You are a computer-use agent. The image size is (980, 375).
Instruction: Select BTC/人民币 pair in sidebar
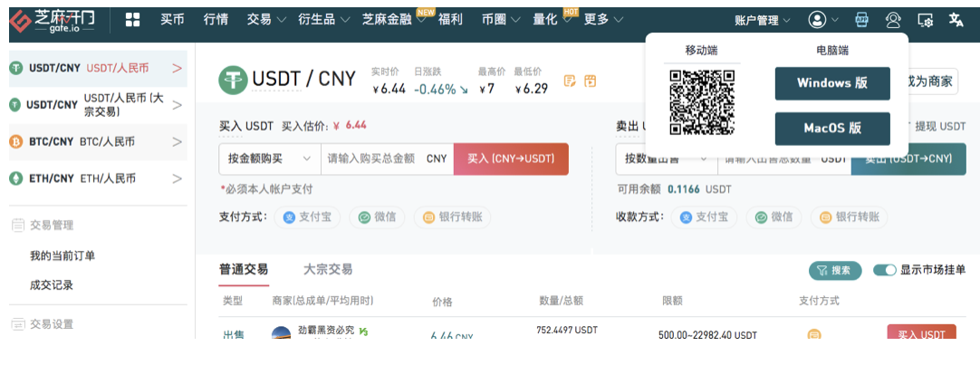pyautogui.click(x=98, y=142)
